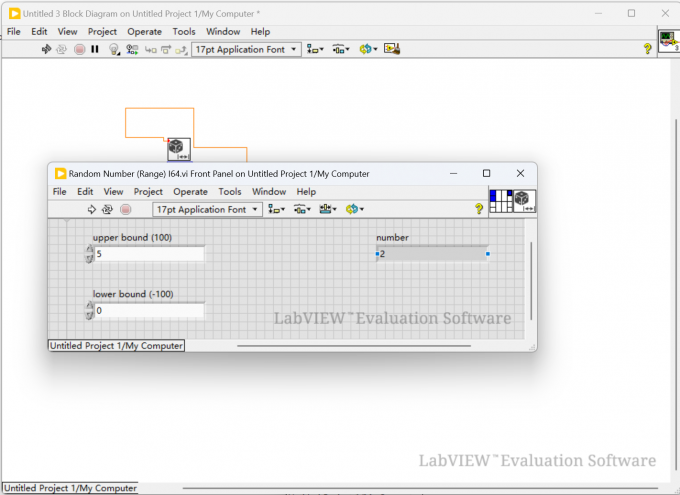The image size is (680, 495).
Task: Click 'lower bound (-100)' label
Action: pos(133,294)
